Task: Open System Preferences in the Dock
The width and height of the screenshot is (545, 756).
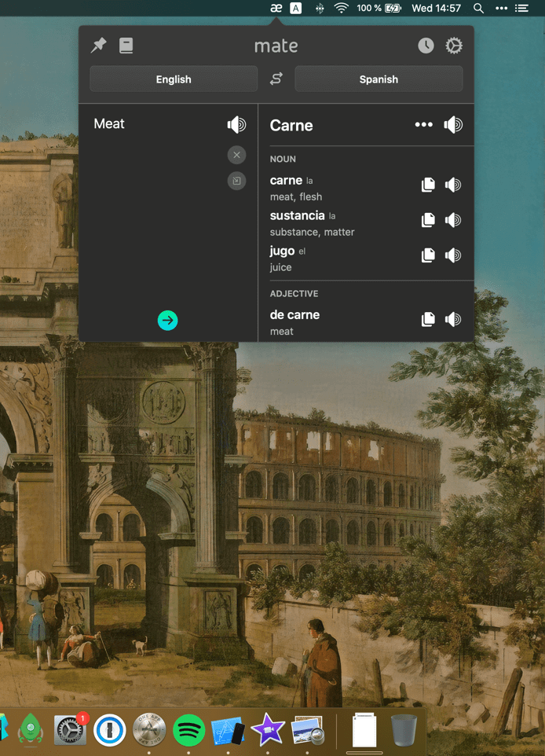Action: coord(71,730)
